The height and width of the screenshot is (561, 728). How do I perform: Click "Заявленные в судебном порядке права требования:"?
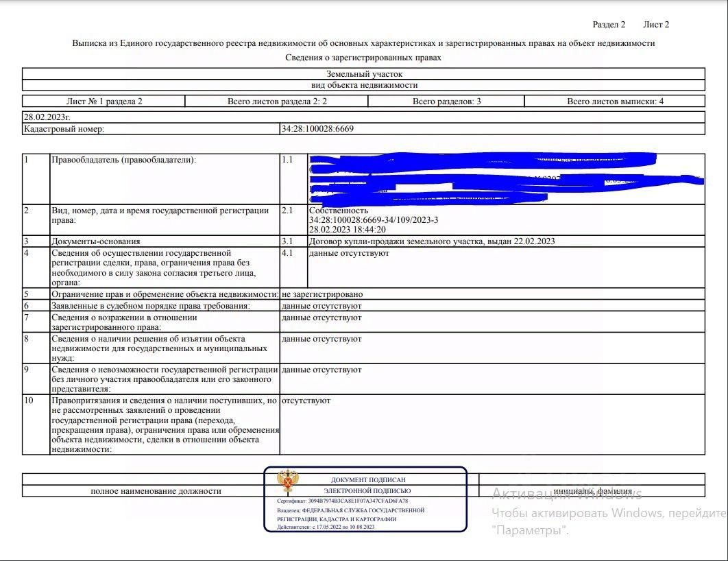point(151,306)
